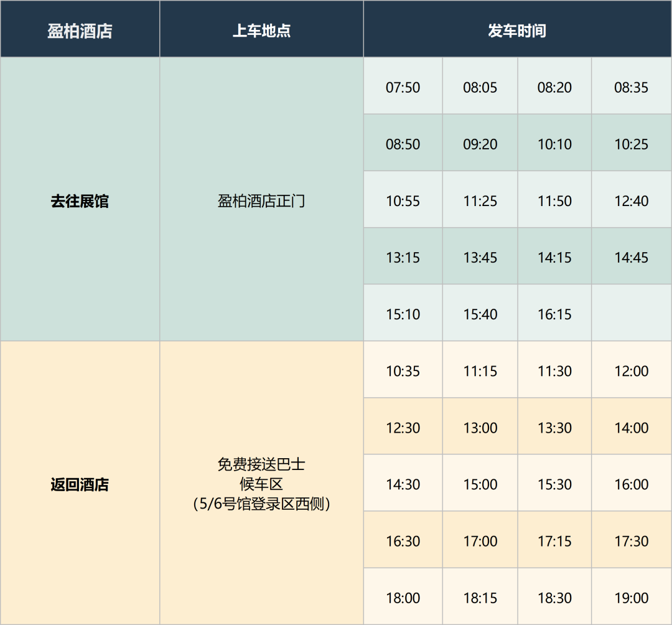Select the 免费接送巴士候车区 pickup location cell
This screenshot has height=625, width=672.
261,483
